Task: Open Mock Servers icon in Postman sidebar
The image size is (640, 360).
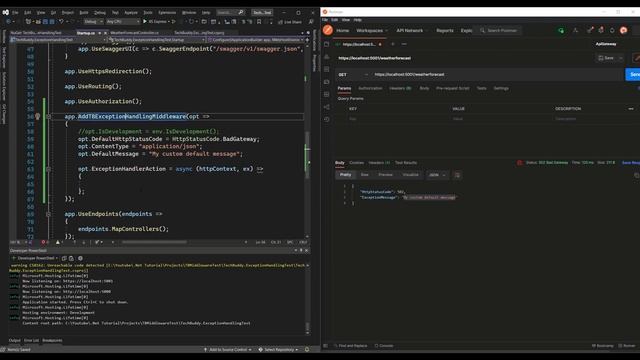Action: [x=327, y=82]
